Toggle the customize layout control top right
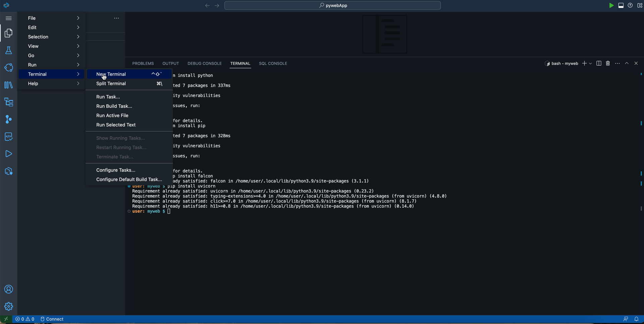The image size is (644, 324). (640, 5)
